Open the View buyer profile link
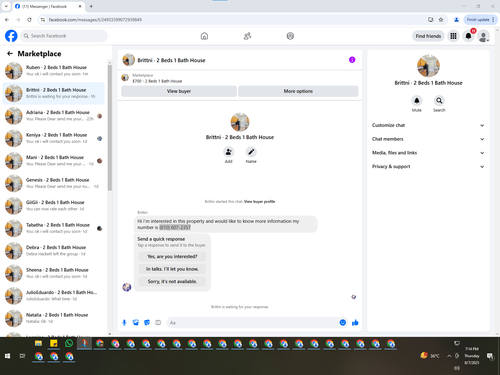The width and height of the screenshot is (500, 375). [259, 201]
